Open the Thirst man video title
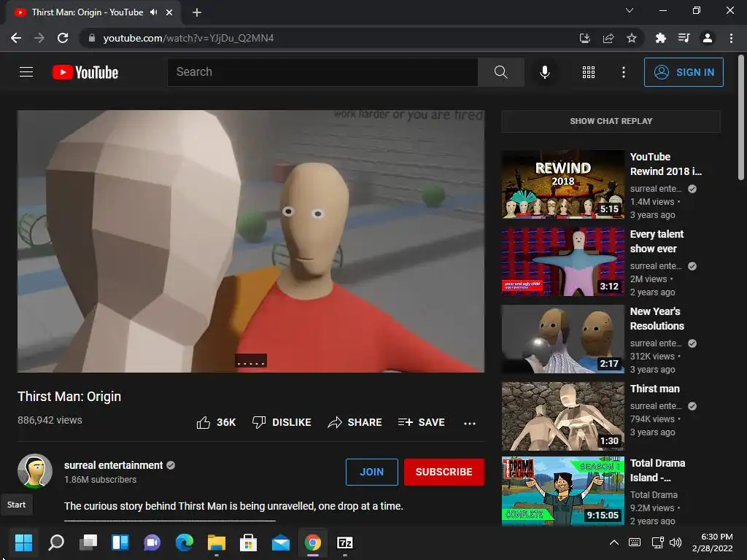 (x=654, y=389)
